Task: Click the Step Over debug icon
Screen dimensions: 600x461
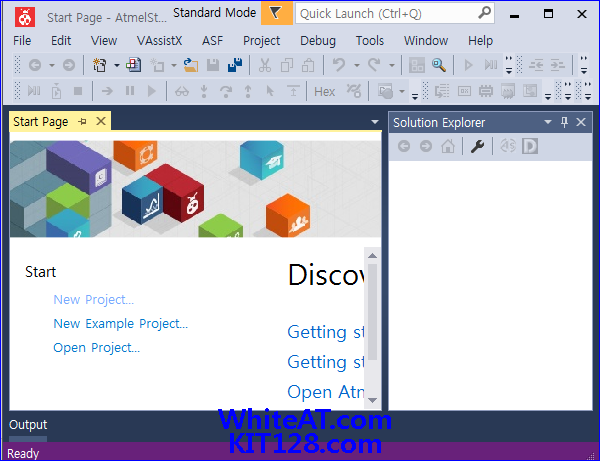Action: coord(226,91)
